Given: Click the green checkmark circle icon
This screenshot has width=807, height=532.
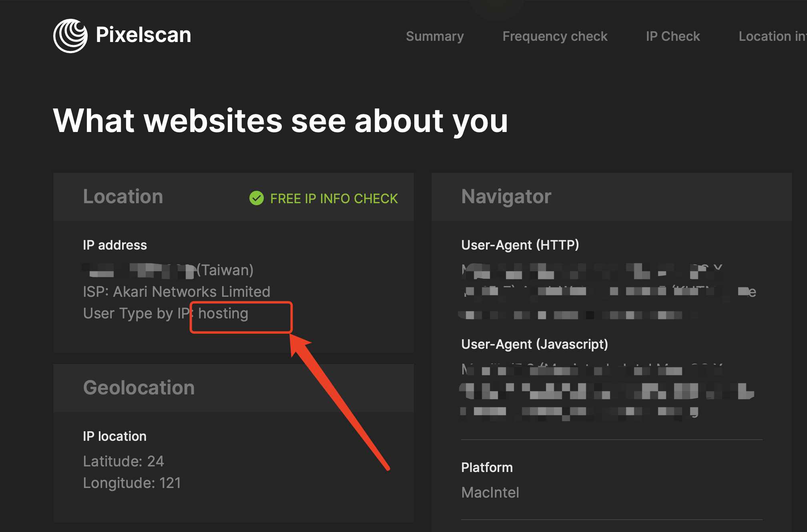Looking at the screenshot, I should pyautogui.click(x=257, y=198).
